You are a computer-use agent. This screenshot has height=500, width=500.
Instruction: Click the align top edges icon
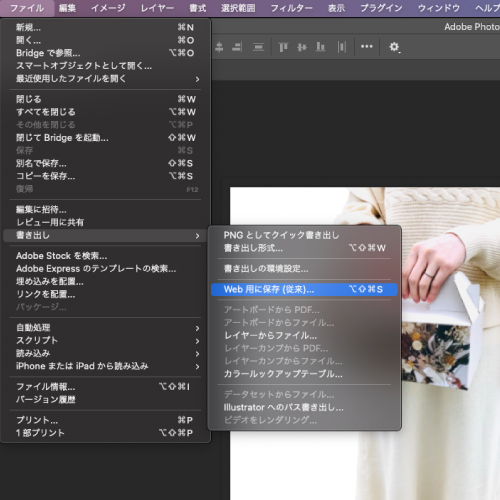click(283, 47)
